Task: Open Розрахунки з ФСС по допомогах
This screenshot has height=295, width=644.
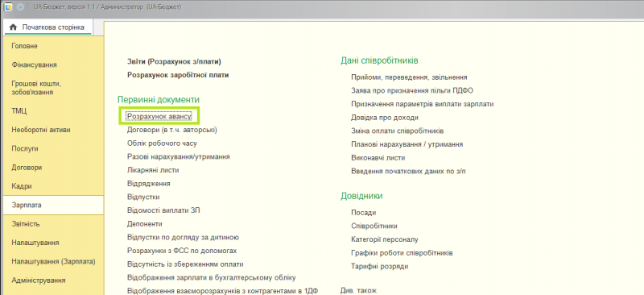Action: click(182, 251)
